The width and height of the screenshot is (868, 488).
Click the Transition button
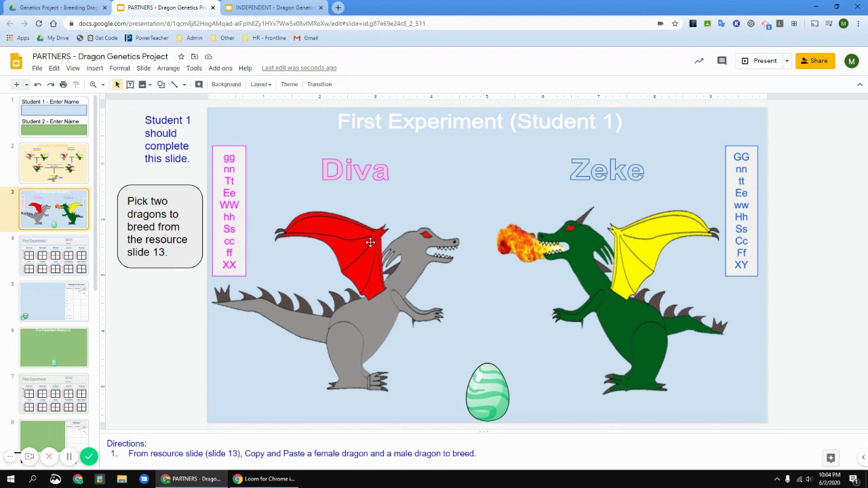319,84
